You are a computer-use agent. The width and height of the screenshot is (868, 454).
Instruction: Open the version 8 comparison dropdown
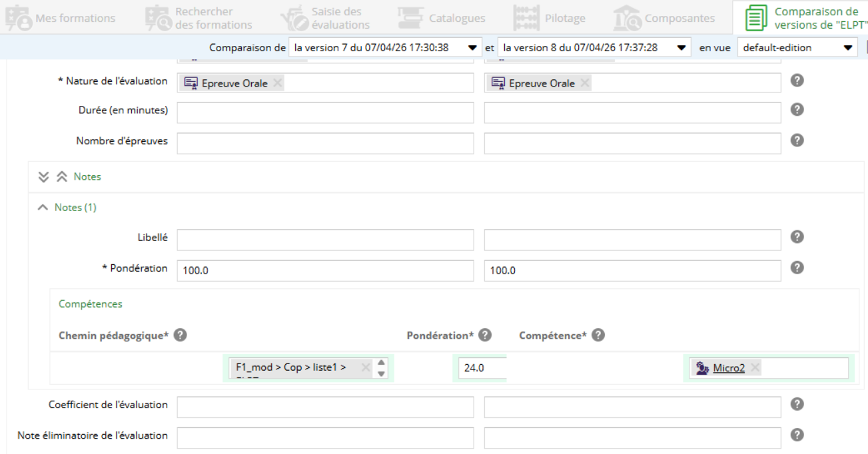[x=680, y=48]
